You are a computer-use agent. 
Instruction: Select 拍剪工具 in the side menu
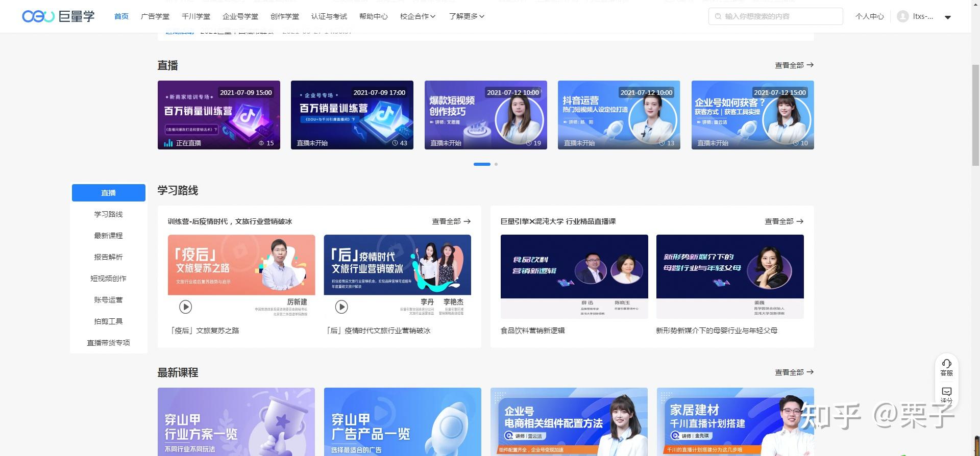tap(109, 321)
